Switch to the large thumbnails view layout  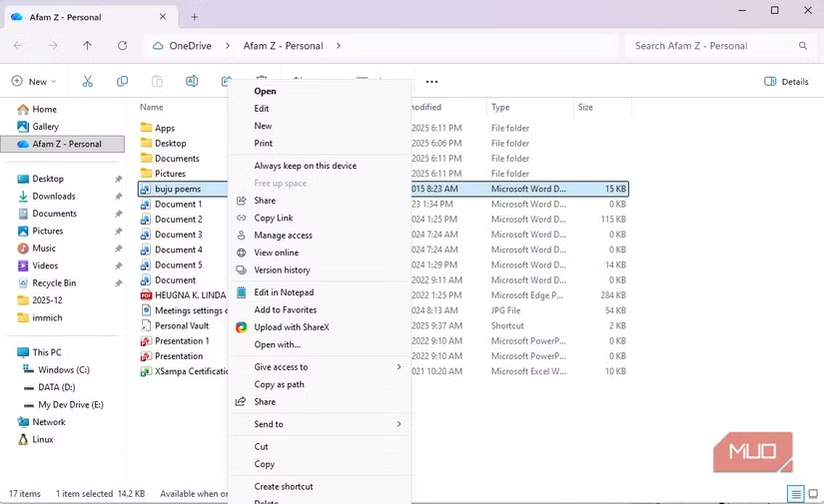coord(812,494)
